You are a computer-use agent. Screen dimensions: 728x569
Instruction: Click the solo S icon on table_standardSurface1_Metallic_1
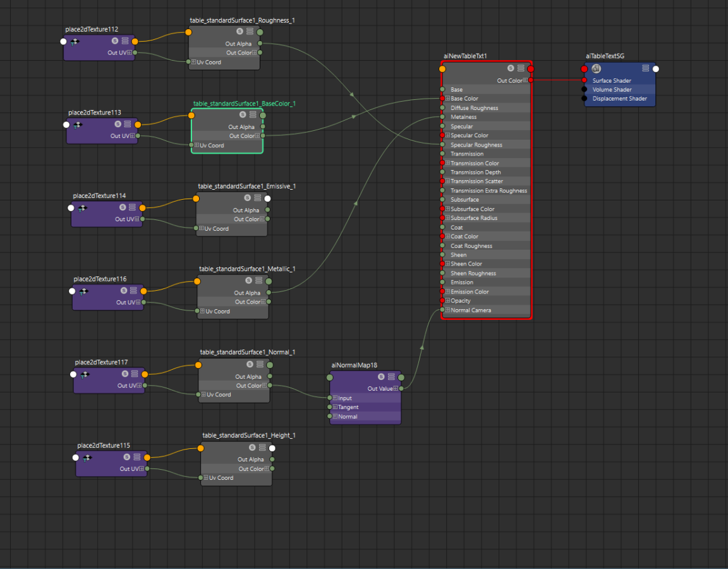[x=248, y=280]
